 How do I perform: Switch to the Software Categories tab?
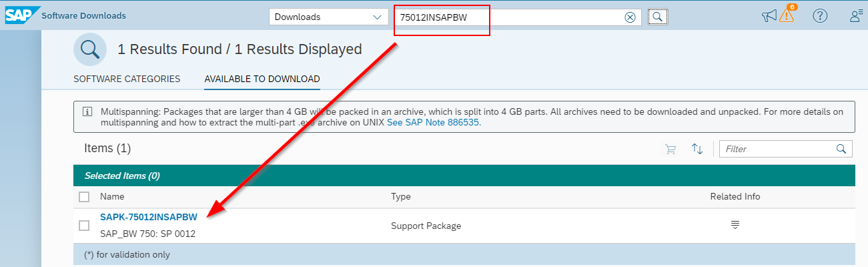pos(127,79)
